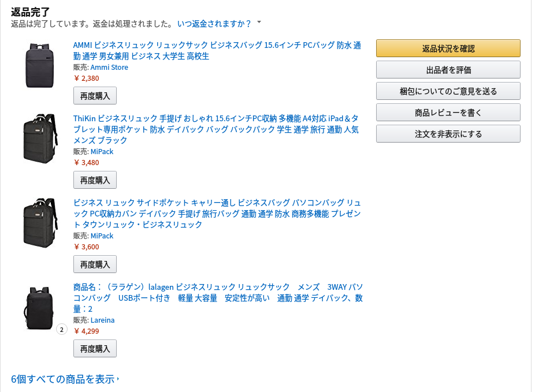This screenshot has height=392, width=535.
Task: Click the 返品状況を確認 button
Action: [448, 48]
